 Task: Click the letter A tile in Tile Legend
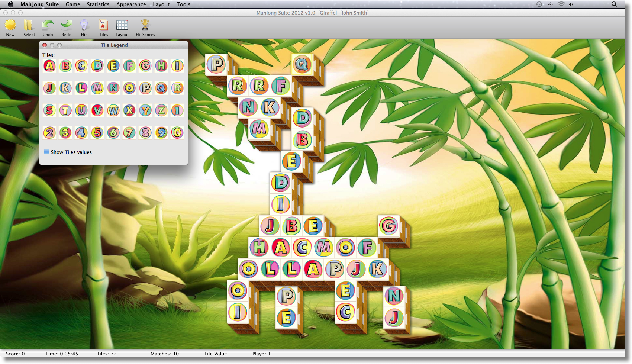49,66
